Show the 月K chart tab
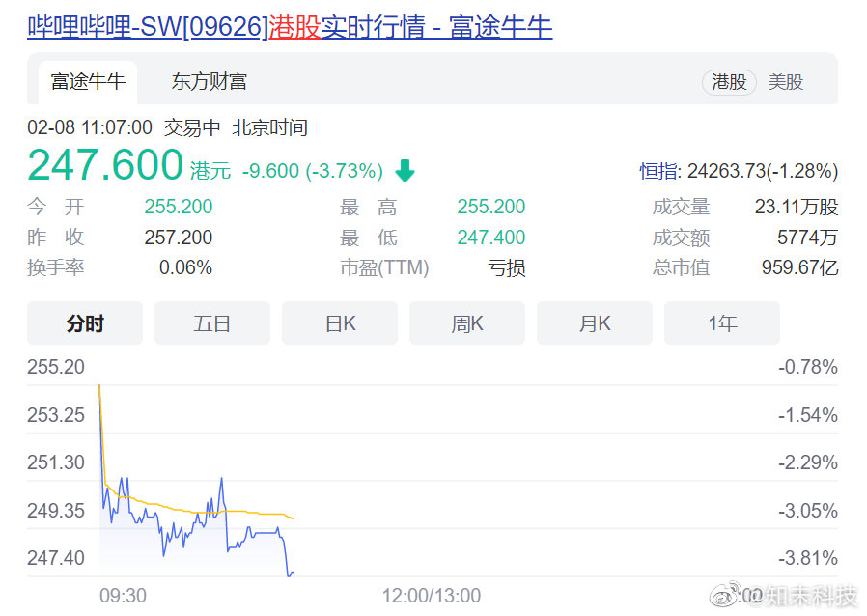The image size is (867, 616). 595,322
